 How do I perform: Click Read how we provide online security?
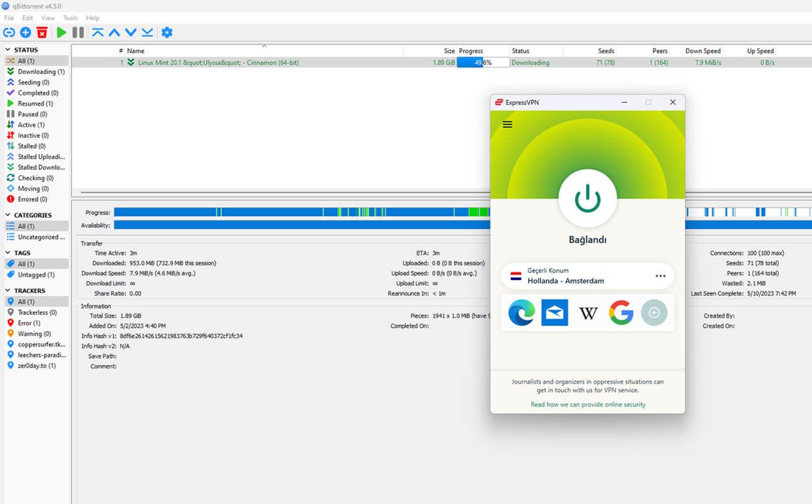click(588, 405)
